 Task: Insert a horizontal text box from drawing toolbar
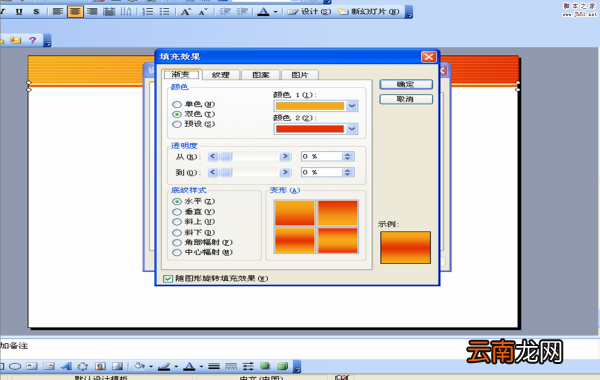pos(32,366)
